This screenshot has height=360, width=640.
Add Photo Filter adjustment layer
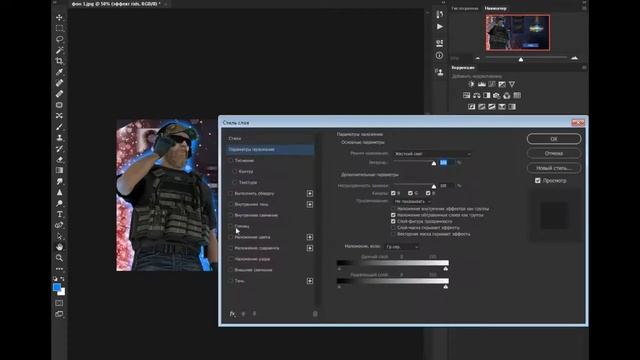(497, 96)
